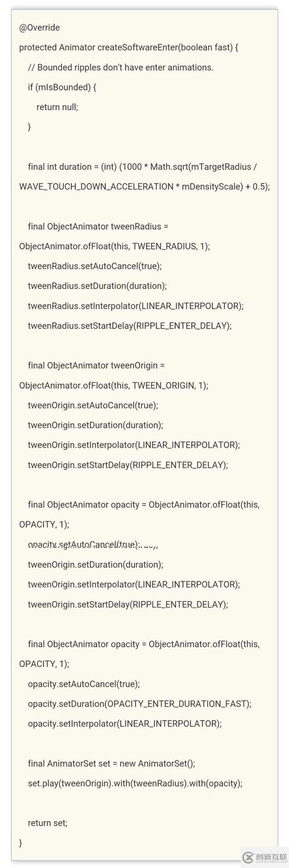Select the createSoftwareEnter method signature line
The image size is (289, 868).
point(129,47)
